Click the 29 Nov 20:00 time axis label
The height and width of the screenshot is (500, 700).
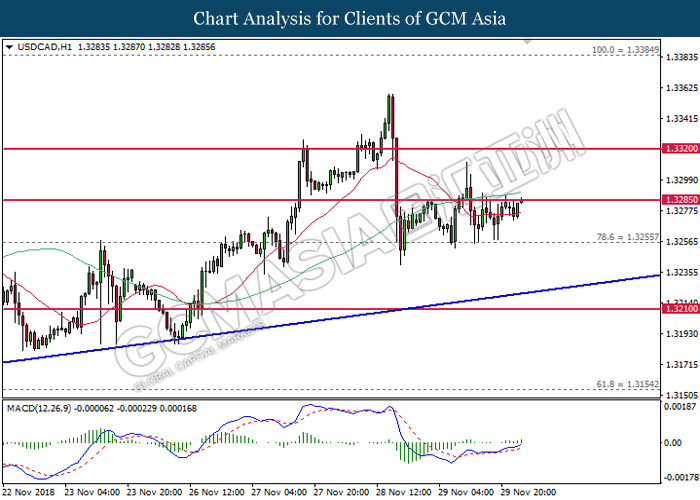click(x=529, y=492)
